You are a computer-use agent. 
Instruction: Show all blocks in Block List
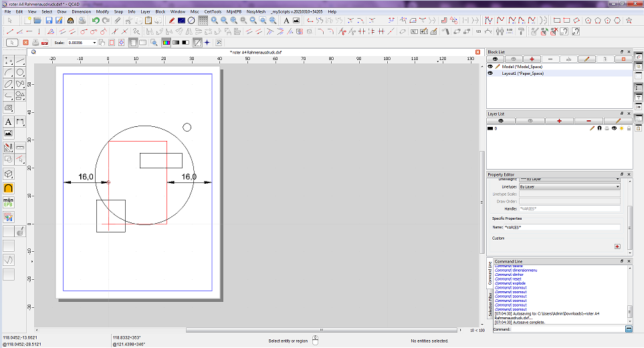[x=495, y=59]
